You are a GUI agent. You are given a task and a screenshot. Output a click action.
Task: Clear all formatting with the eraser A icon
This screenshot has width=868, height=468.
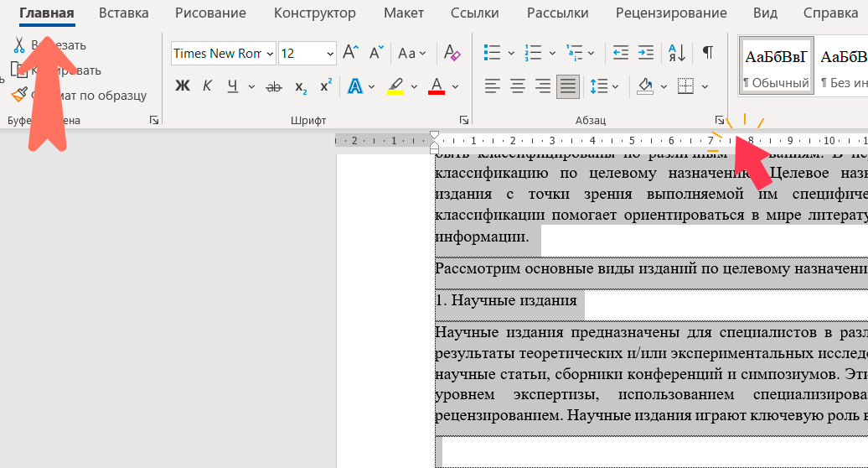(452, 53)
